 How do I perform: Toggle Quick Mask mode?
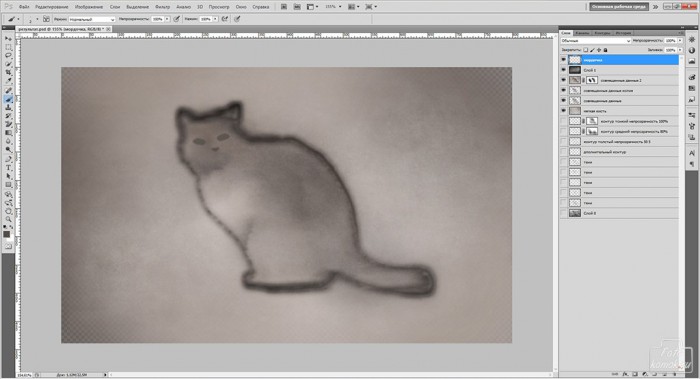pos(8,246)
